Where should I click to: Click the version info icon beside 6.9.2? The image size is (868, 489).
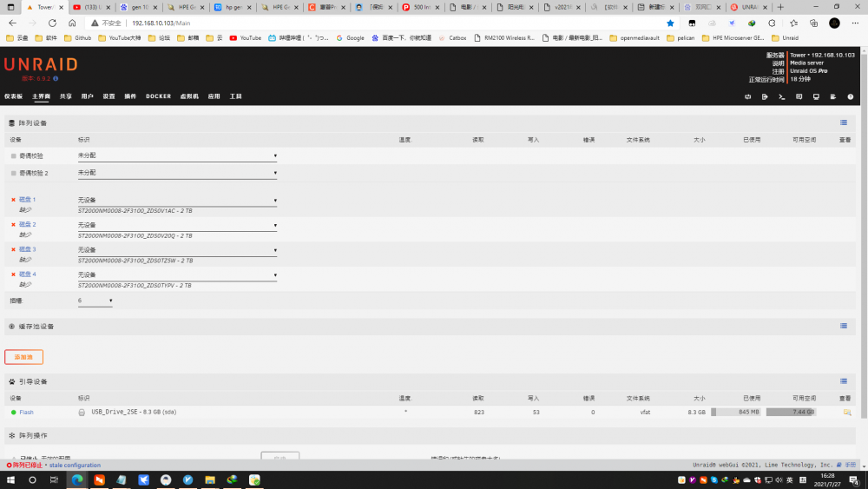coord(56,79)
